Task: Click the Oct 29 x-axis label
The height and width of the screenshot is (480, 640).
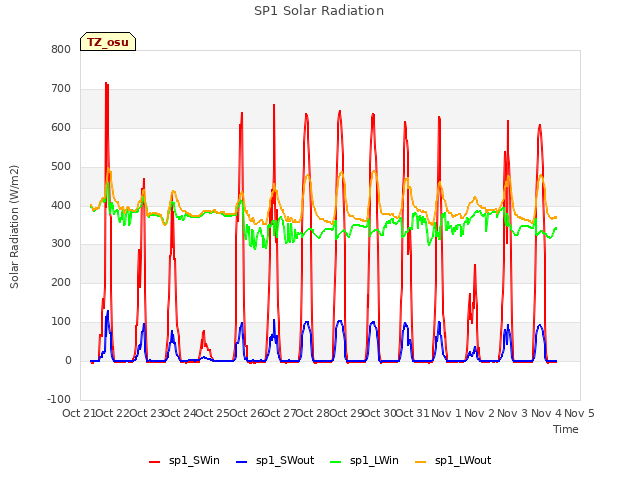Action: click(x=346, y=413)
